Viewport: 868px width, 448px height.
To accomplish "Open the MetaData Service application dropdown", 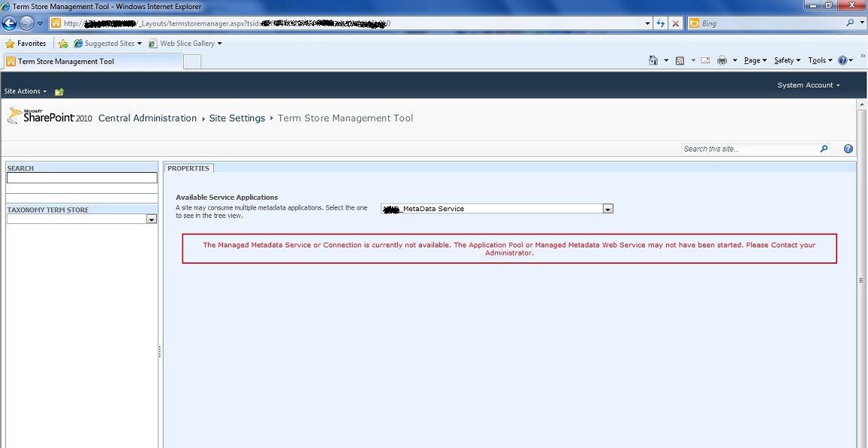I will 608,208.
